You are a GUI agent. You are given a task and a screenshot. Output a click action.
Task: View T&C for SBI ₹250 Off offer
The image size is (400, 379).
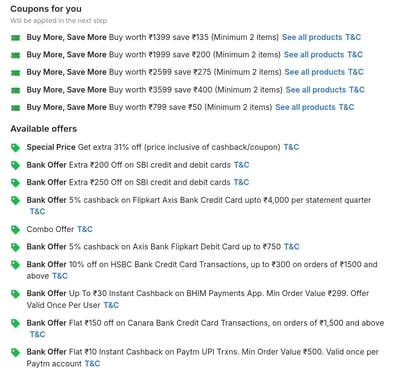coord(241,182)
